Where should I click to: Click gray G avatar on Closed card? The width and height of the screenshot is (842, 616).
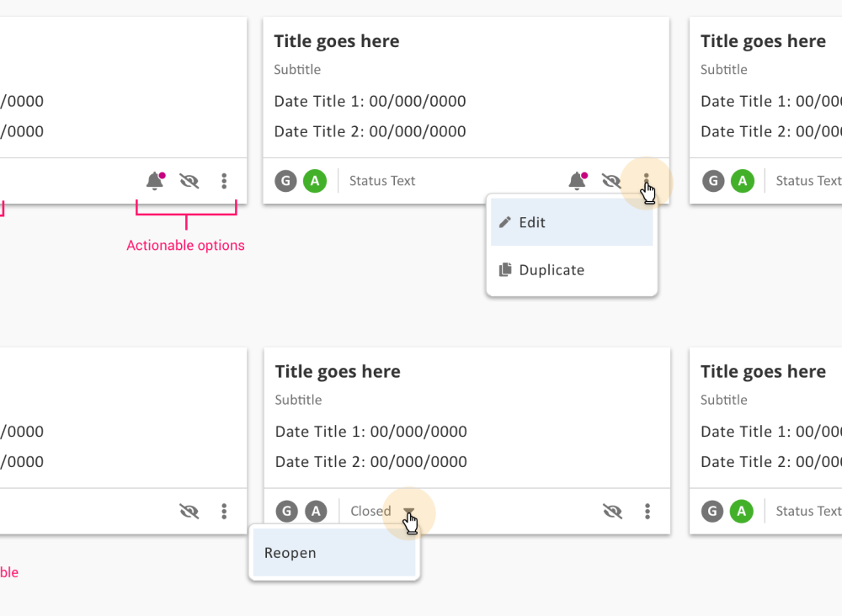287,511
